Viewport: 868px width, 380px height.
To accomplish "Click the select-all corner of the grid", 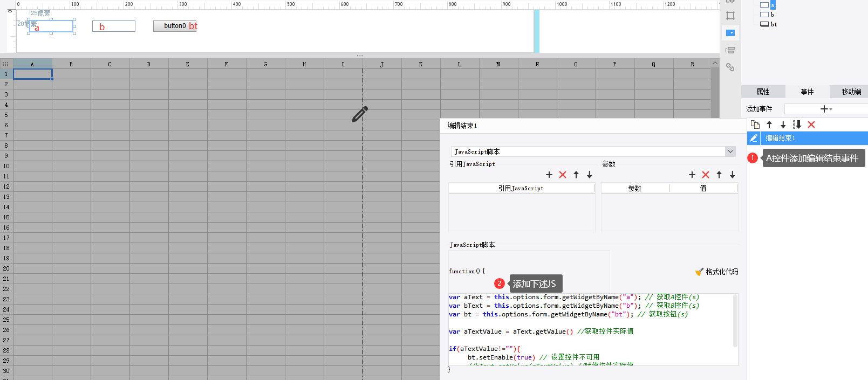I will (x=6, y=64).
